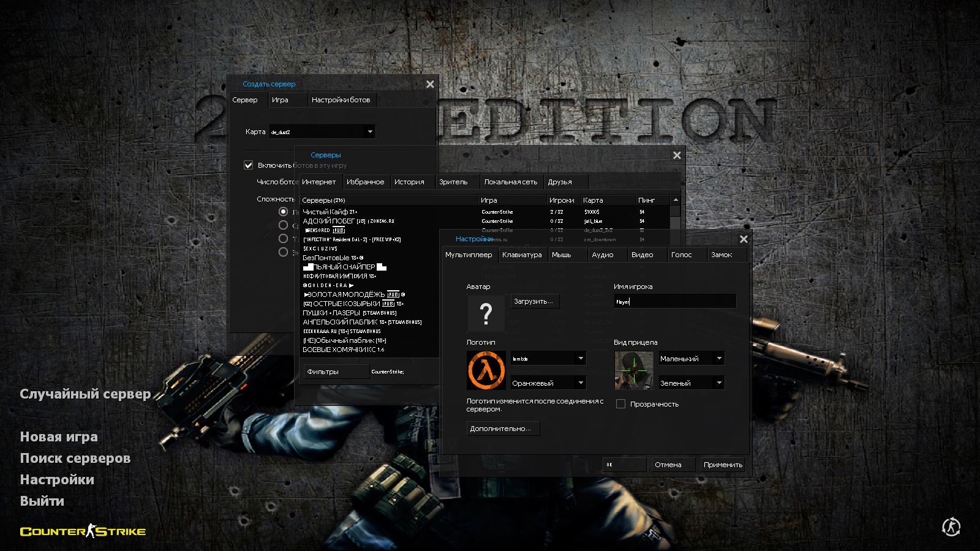Open the Зеленый crosshair color selector
The height and width of the screenshot is (551, 980).
[x=691, y=383]
